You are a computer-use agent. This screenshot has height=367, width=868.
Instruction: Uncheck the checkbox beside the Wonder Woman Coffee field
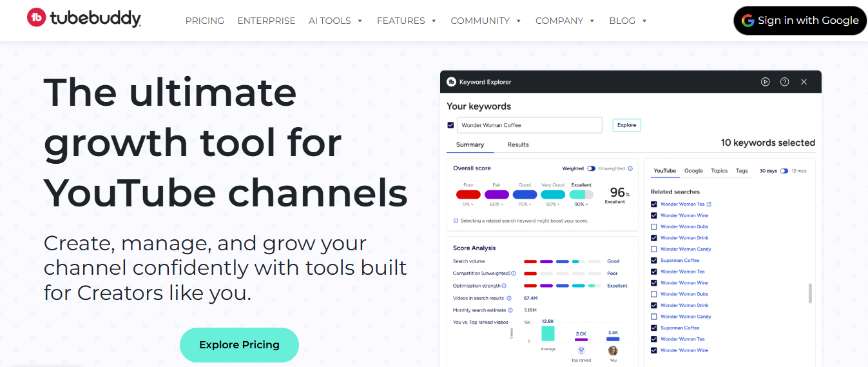(x=450, y=125)
